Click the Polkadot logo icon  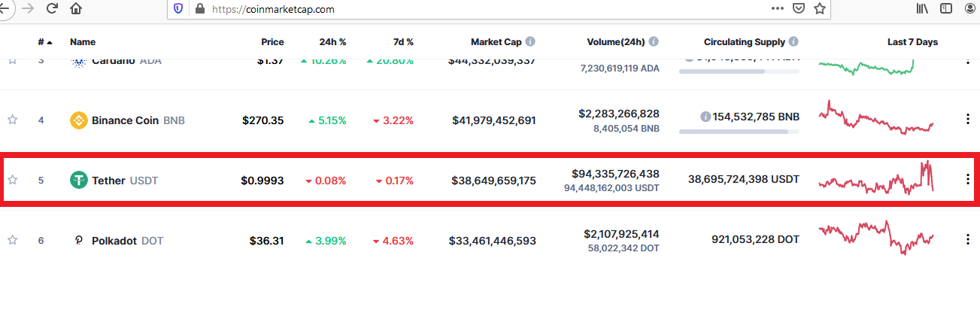click(79, 241)
